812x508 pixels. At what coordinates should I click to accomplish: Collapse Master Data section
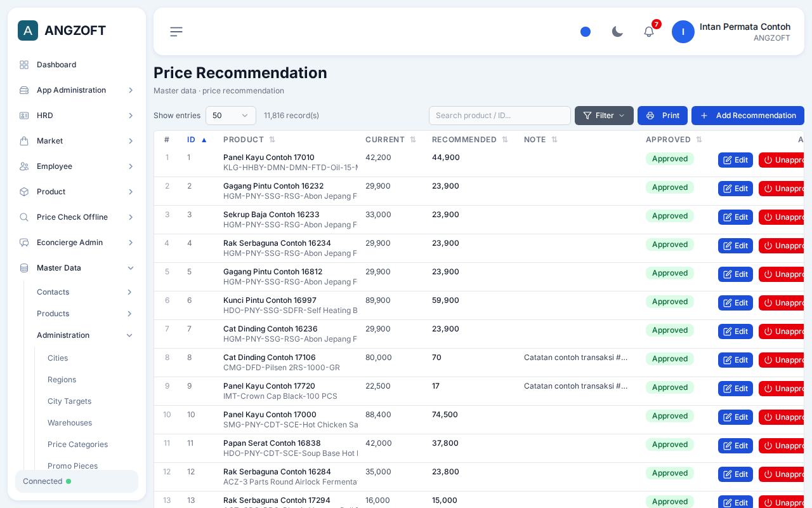point(77,268)
